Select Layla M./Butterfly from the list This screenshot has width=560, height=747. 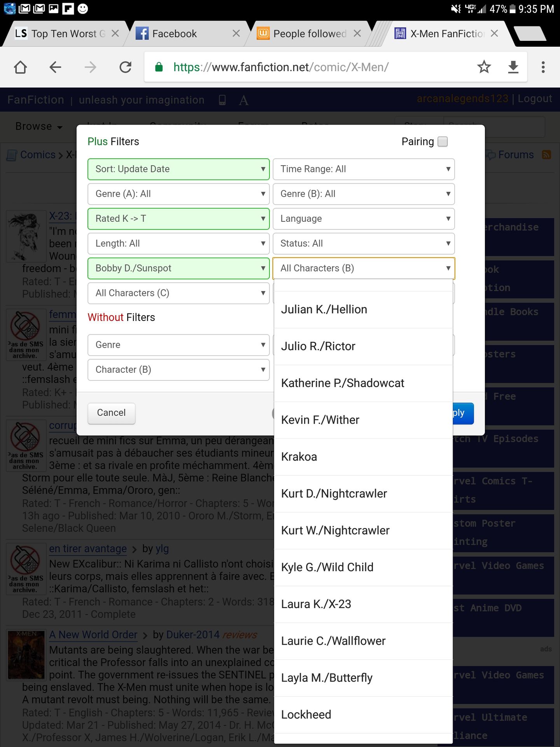click(363, 678)
